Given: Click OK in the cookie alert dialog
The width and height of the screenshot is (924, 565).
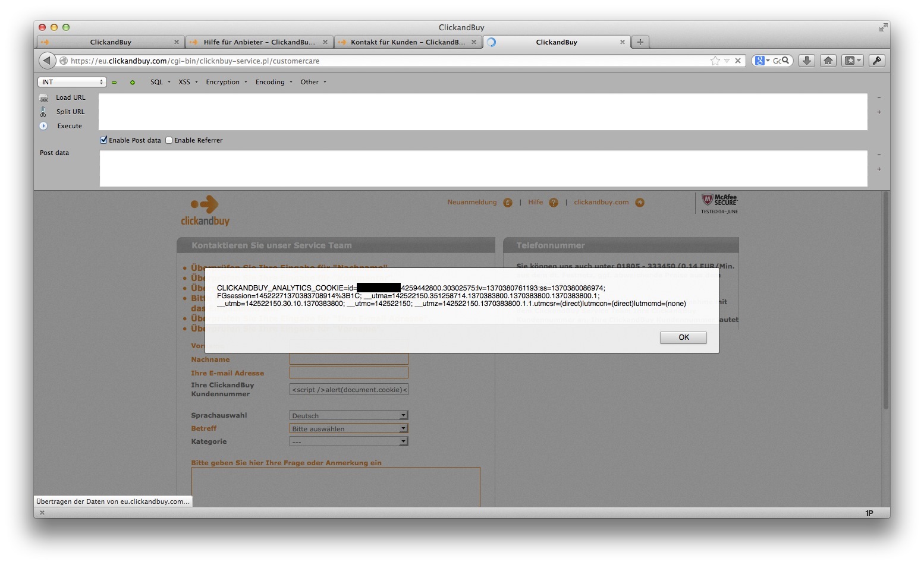Looking at the screenshot, I should coord(684,337).
